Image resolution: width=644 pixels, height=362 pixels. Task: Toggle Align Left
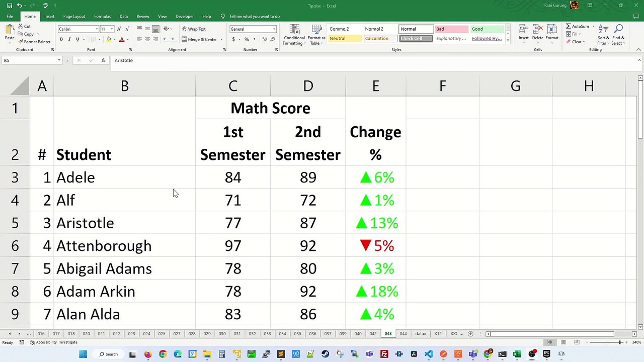(x=139, y=39)
